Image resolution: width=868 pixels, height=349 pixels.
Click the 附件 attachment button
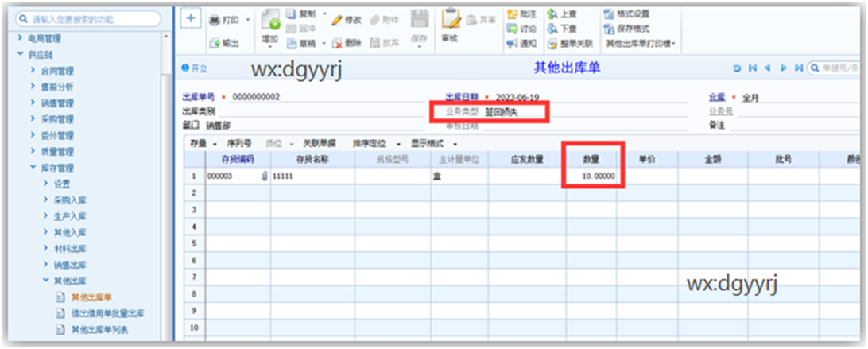coord(385,20)
